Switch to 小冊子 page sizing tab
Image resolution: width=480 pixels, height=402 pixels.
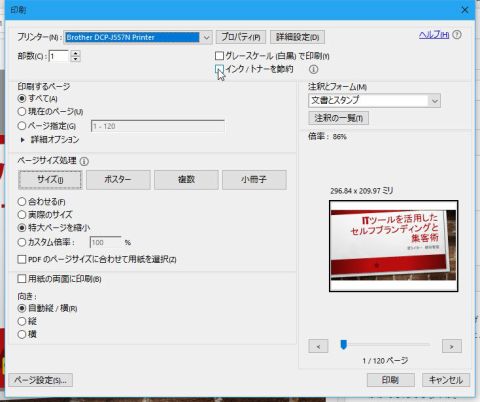(x=254, y=180)
